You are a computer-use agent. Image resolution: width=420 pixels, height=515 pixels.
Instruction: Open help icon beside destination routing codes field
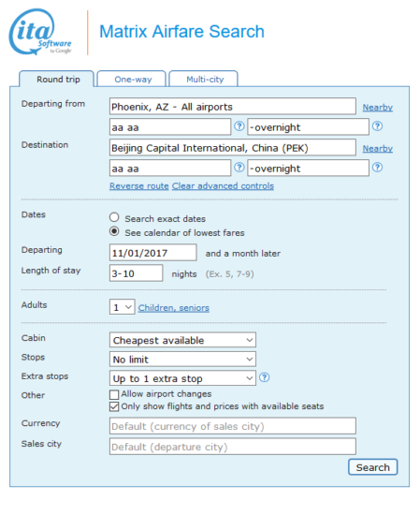pos(239,168)
